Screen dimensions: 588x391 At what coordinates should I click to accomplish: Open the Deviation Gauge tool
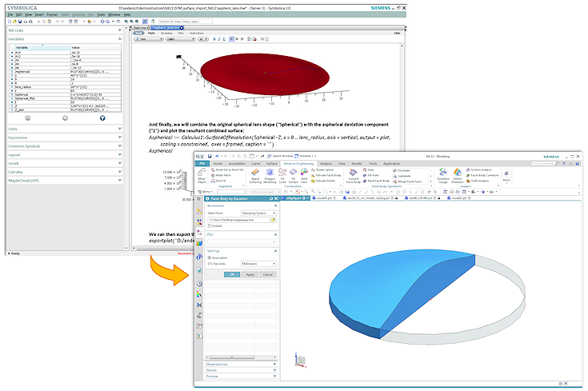point(442,177)
